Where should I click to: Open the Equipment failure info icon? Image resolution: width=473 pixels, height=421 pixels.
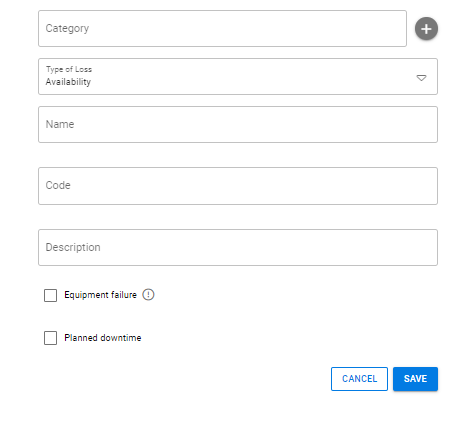point(148,295)
